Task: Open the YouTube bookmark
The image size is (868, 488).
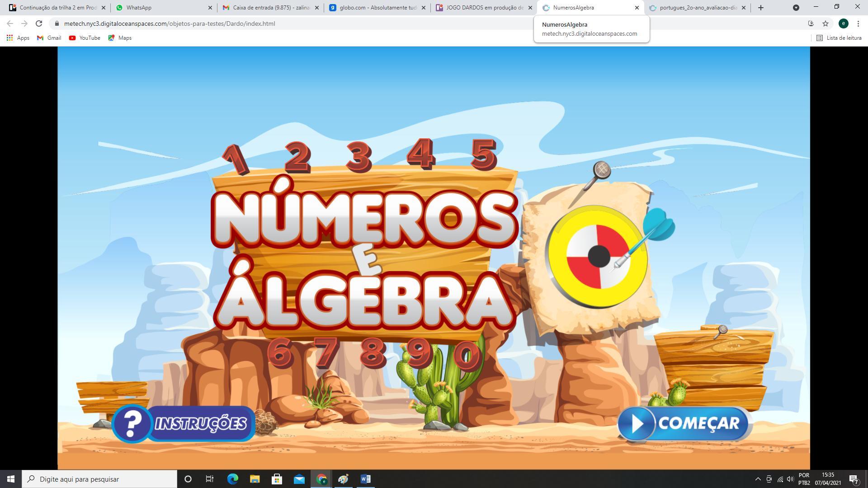Action: 84,38
